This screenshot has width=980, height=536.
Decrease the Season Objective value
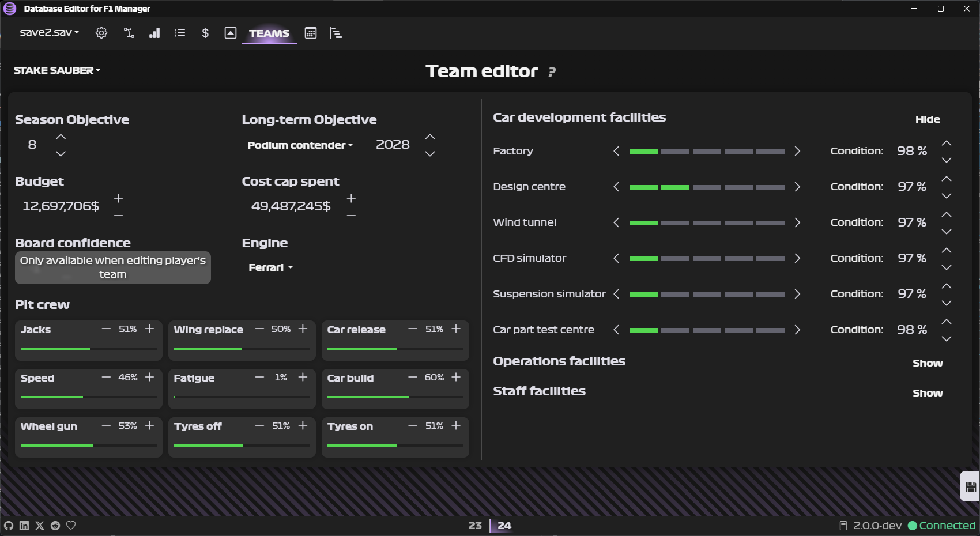[61, 154]
